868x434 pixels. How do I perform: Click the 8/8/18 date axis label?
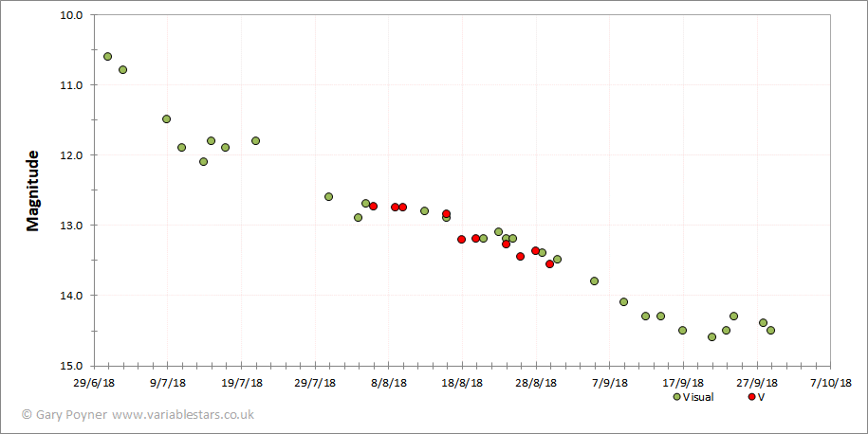coord(389,383)
